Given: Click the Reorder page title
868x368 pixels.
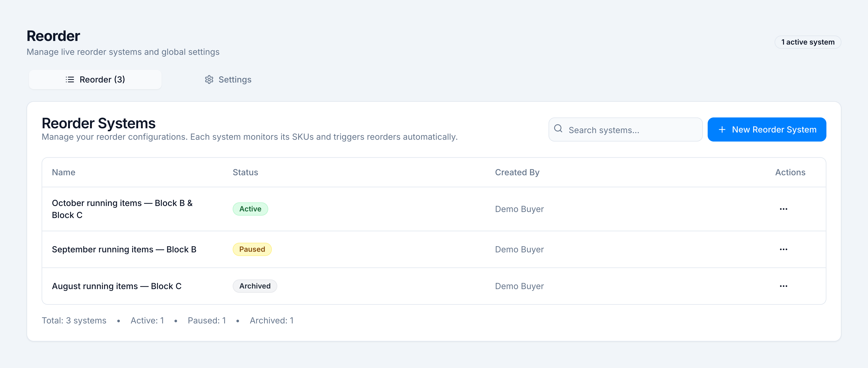Looking at the screenshot, I should pos(53,36).
